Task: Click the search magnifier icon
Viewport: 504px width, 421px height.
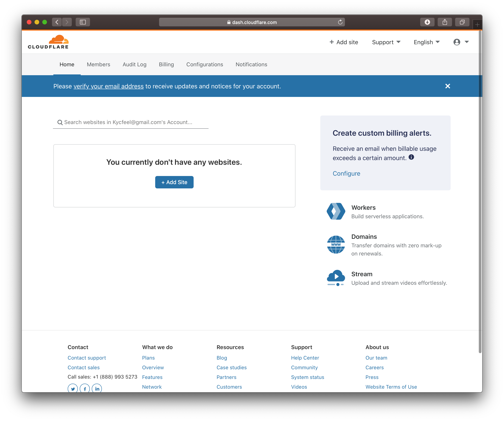Action: (x=60, y=122)
